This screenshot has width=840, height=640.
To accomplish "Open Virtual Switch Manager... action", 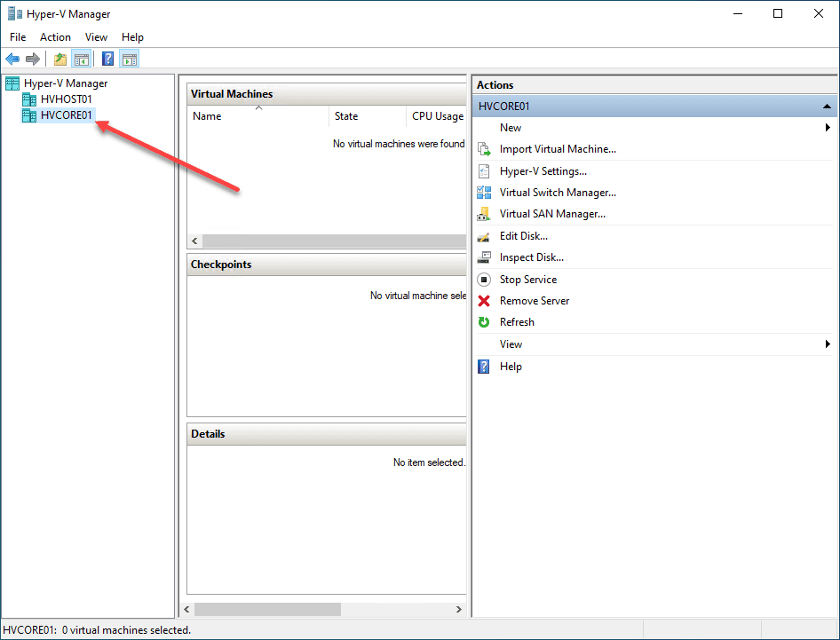I will pyautogui.click(x=558, y=193).
